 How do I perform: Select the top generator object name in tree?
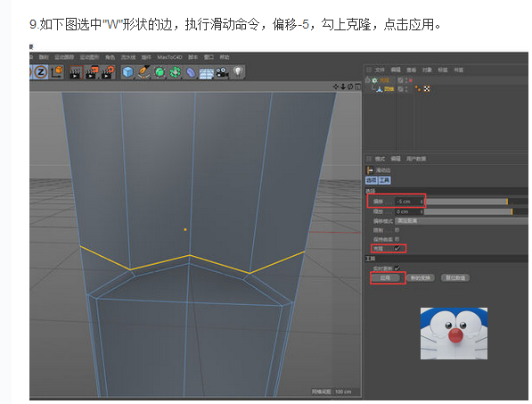click(x=384, y=80)
